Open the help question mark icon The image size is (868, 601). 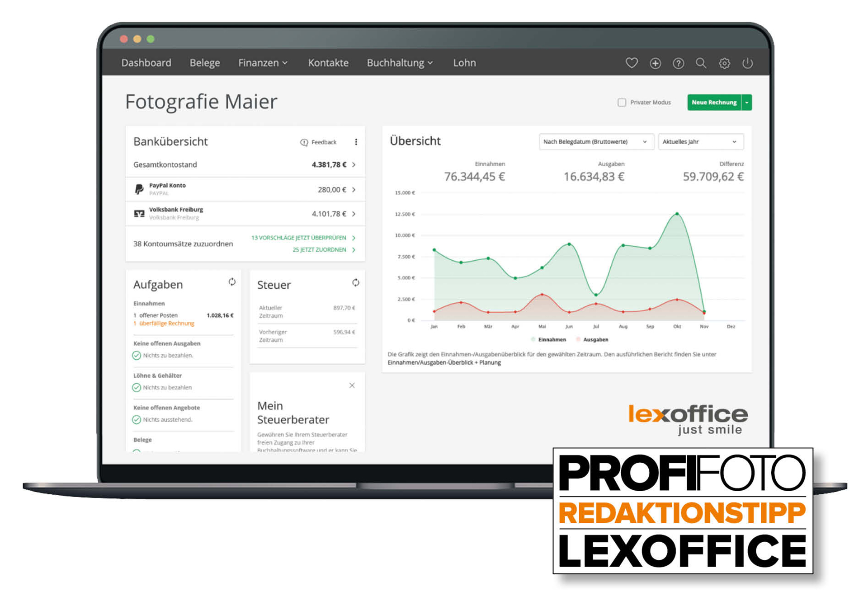[678, 63]
